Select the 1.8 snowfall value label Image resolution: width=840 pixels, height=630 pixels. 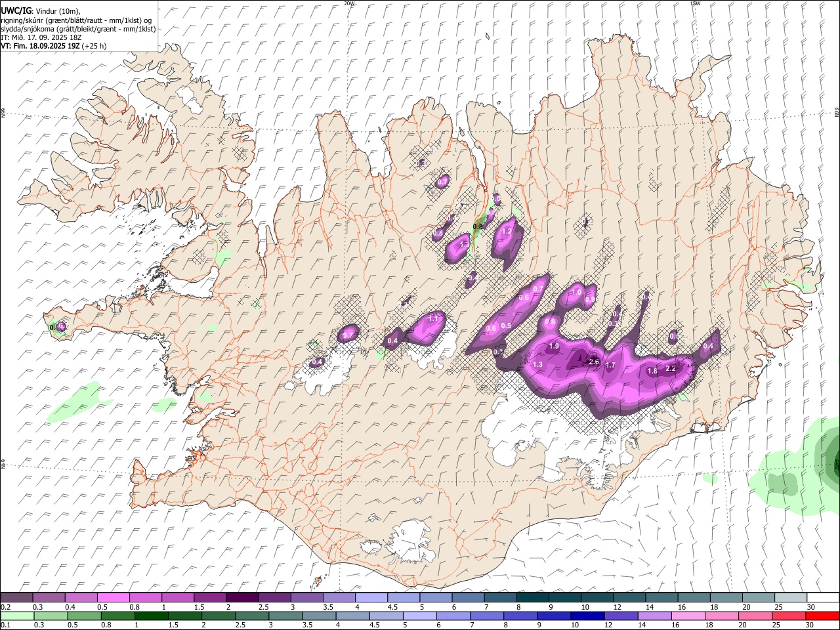click(652, 371)
